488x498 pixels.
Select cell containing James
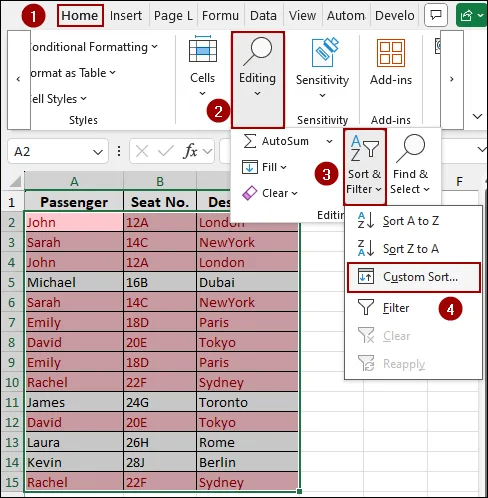pos(74,402)
